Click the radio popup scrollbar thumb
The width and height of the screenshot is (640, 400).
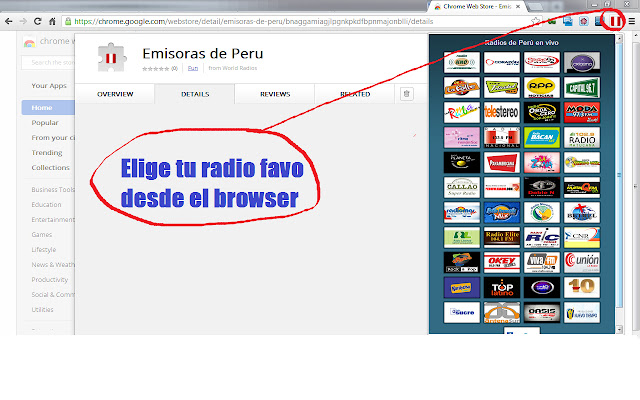click(x=619, y=175)
